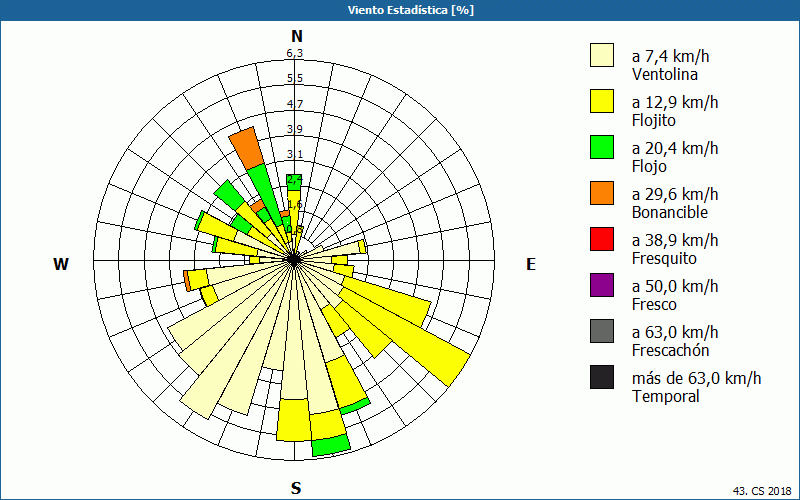Click the '2,4' scale value
This screenshot has width=800, height=500.
(x=295, y=179)
